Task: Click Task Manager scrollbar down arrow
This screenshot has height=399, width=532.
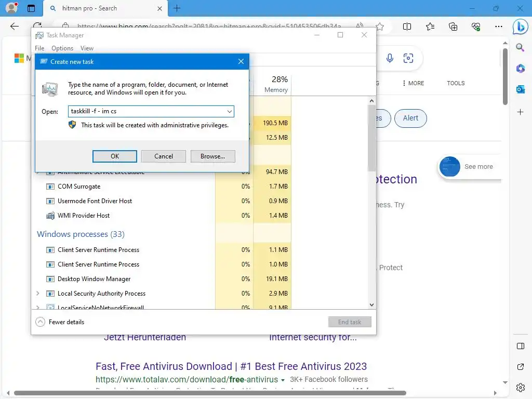Action: point(371,304)
